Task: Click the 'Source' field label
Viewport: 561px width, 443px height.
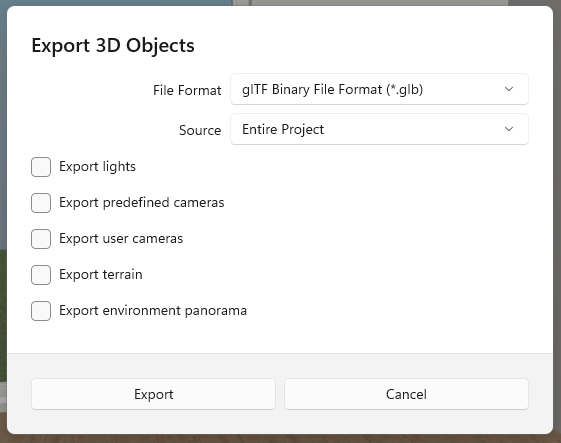Action: click(200, 130)
